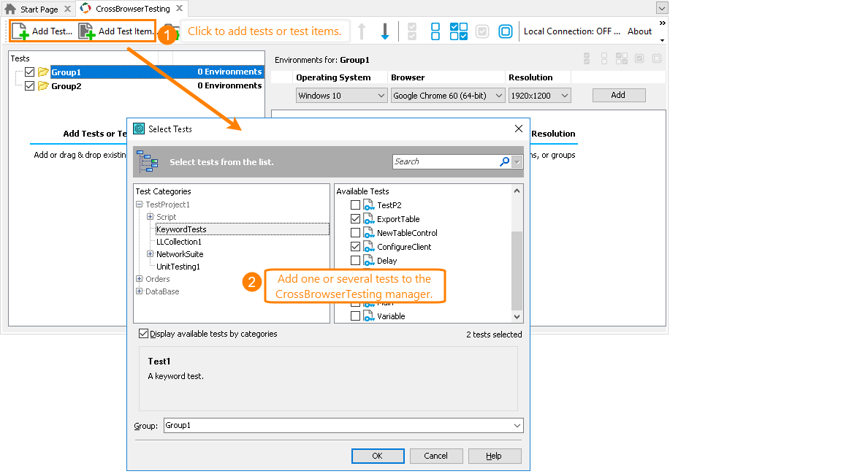Click the Add button in the Environments panel
Screen dimensions: 868x474
(618, 95)
